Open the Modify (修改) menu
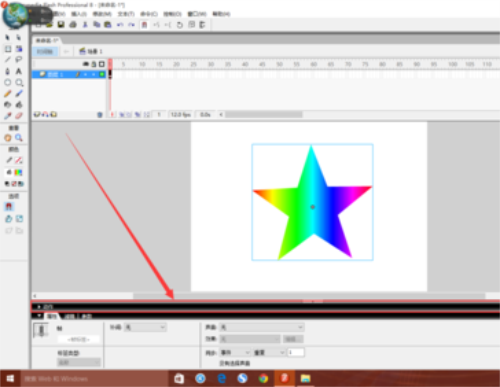Screen dimensions: 500x387 click(x=102, y=14)
